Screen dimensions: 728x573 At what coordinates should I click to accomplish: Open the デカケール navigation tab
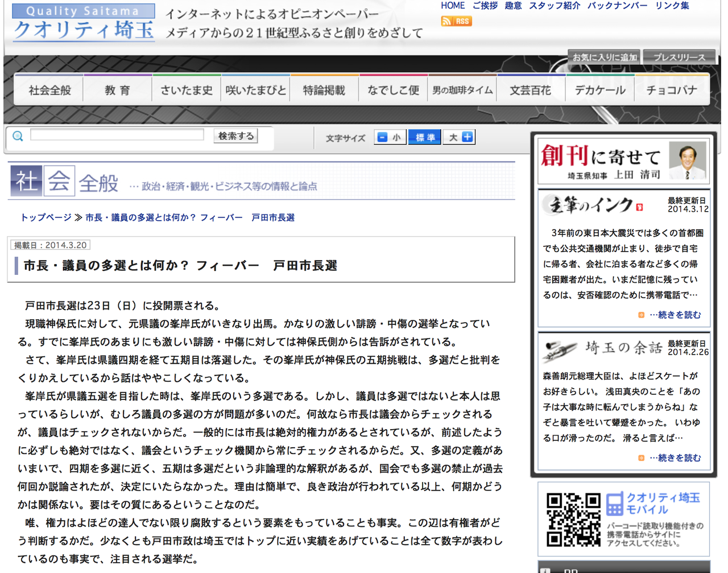click(x=600, y=90)
